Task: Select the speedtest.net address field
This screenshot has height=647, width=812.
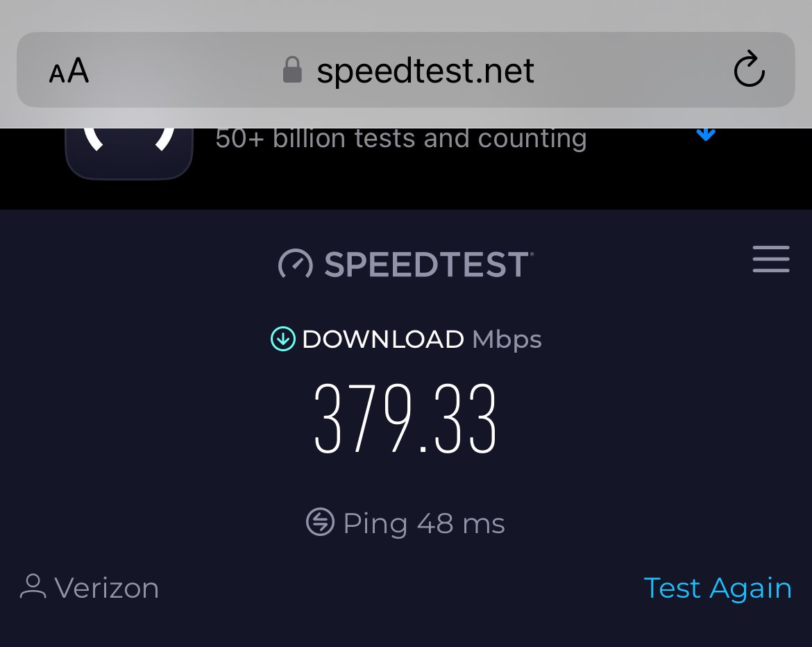Action: 405,70
